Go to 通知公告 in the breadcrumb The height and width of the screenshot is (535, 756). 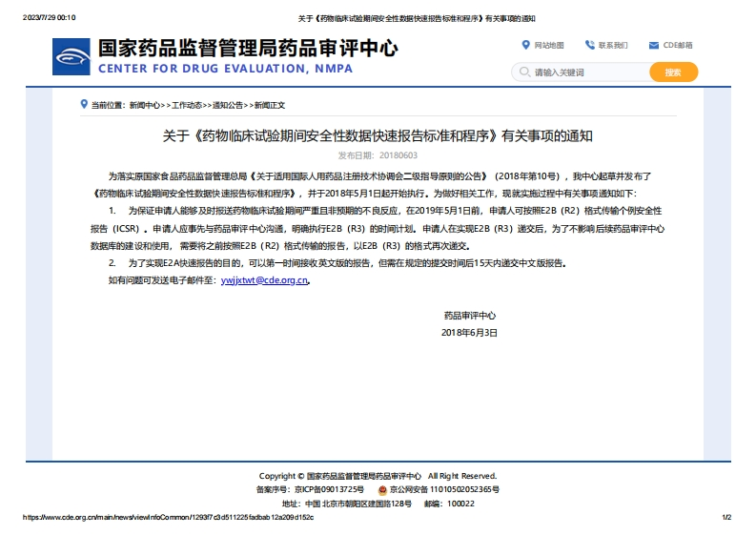pos(228,105)
